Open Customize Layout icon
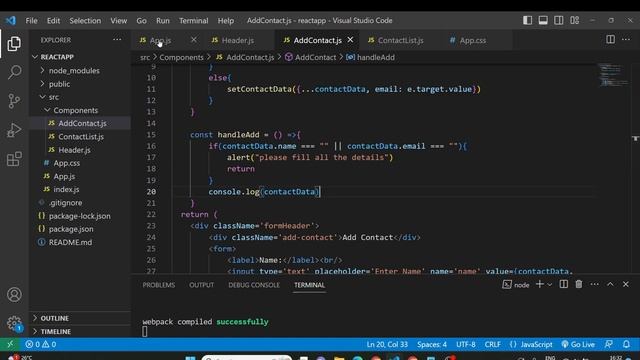This screenshot has height=360, width=640. [x=575, y=20]
